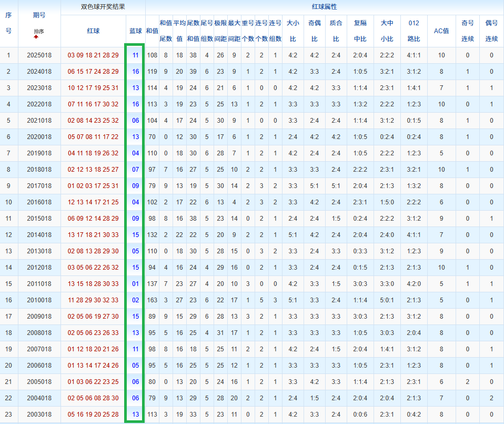This screenshot has width=504, height=424.
Task: Select red balls 01 02 03 17 25 31
Action: pyautogui.click(x=93, y=186)
